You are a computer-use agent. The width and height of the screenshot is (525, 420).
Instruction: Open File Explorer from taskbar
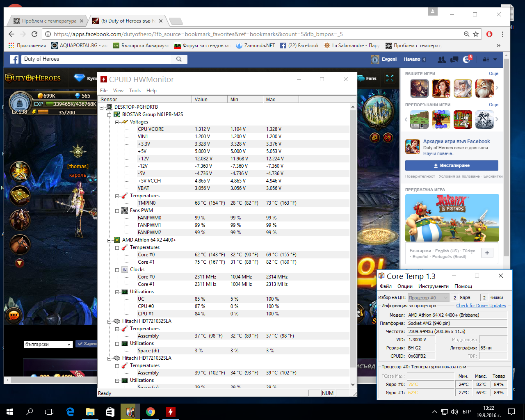(x=90, y=411)
